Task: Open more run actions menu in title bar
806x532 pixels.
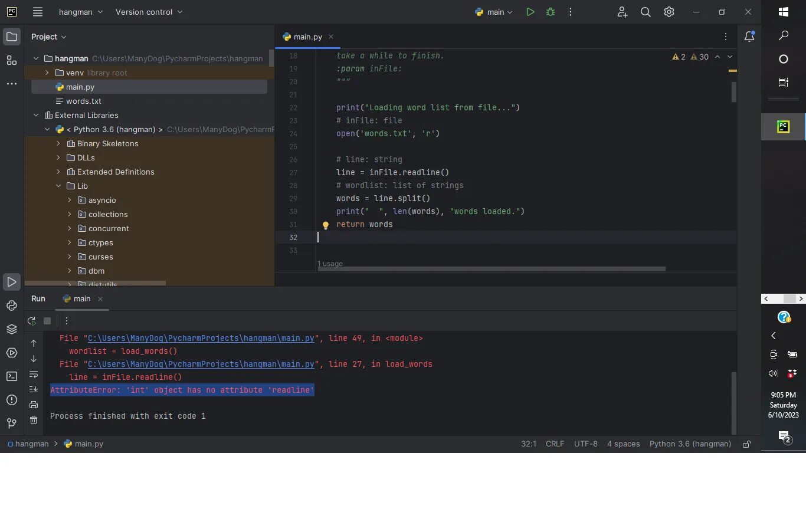Action: click(x=571, y=12)
